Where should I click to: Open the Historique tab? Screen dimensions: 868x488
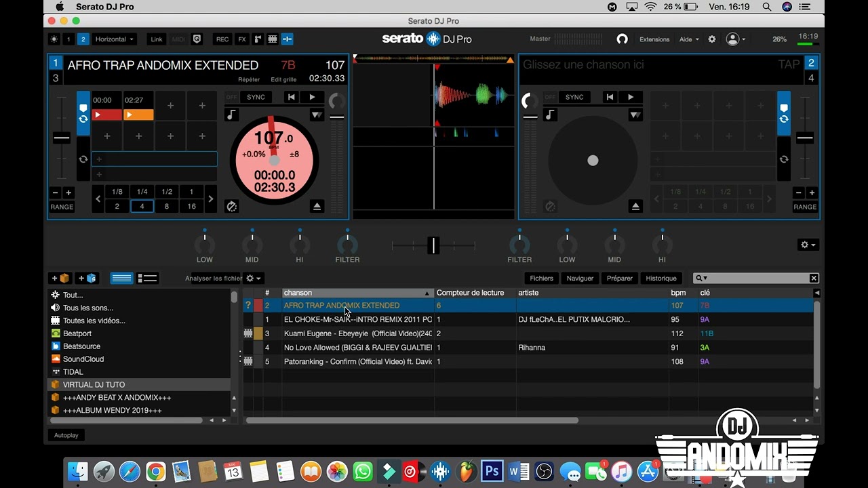coord(661,279)
